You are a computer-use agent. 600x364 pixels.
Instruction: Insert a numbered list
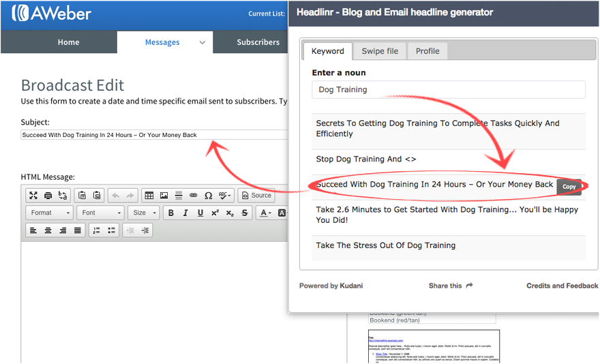pos(96,230)
